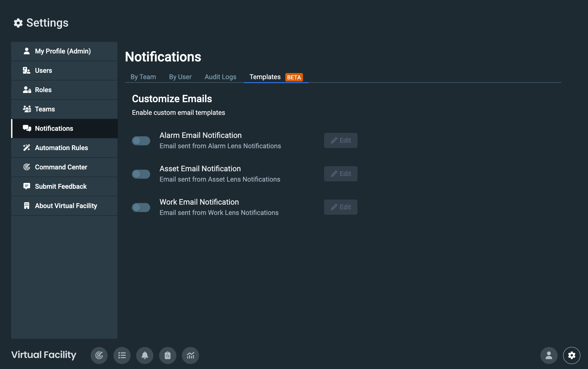Click the user profile icon at bottom right
This screenshot has height=369, width=588.
tap(549, 355)
